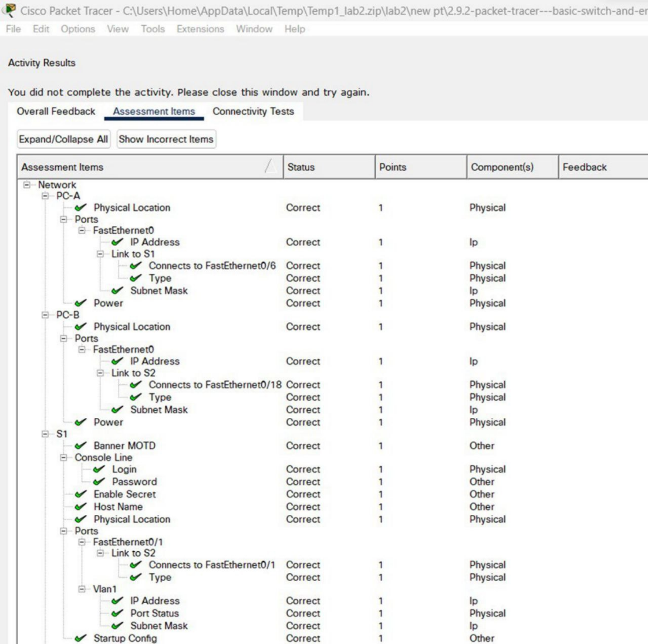Click the Expand/Collapse All button
This screenshot has height=644, width=648.
pyautogui.click(x=63, y=139)
